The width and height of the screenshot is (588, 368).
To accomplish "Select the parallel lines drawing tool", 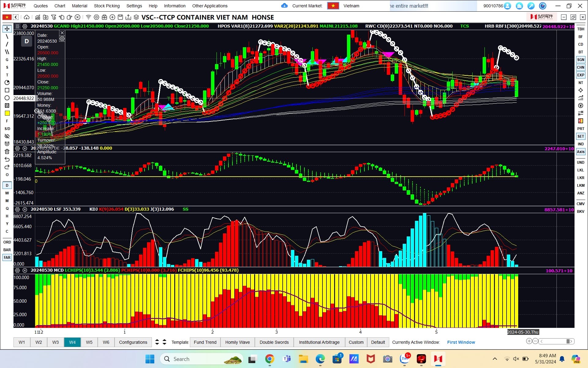I will [x=7, y=52].
